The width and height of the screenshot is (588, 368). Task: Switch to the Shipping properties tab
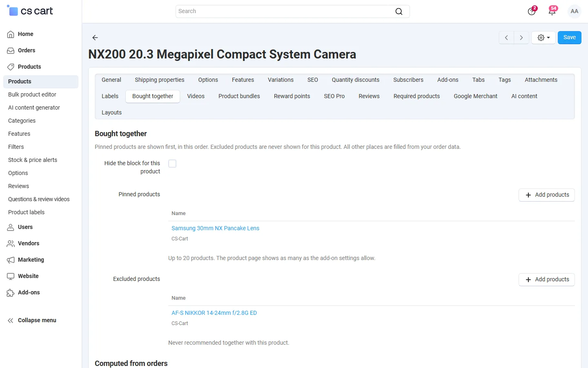160,80
